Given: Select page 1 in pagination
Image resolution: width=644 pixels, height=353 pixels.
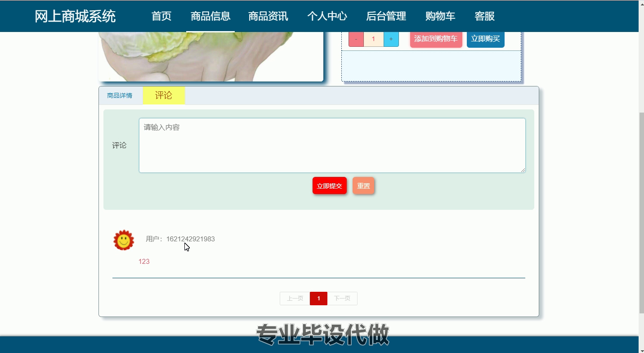Looking at the screenshot, I should (x=318, y=299).
